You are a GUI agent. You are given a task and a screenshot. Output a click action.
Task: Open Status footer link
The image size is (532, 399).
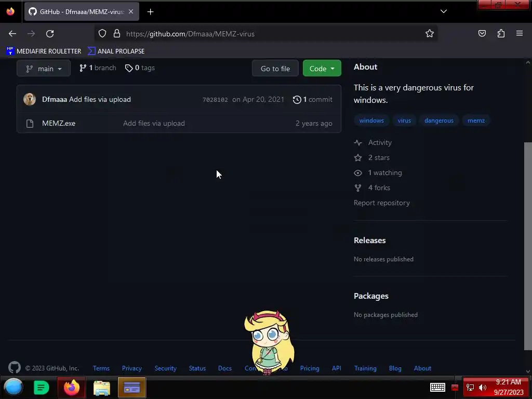[197, 368]
